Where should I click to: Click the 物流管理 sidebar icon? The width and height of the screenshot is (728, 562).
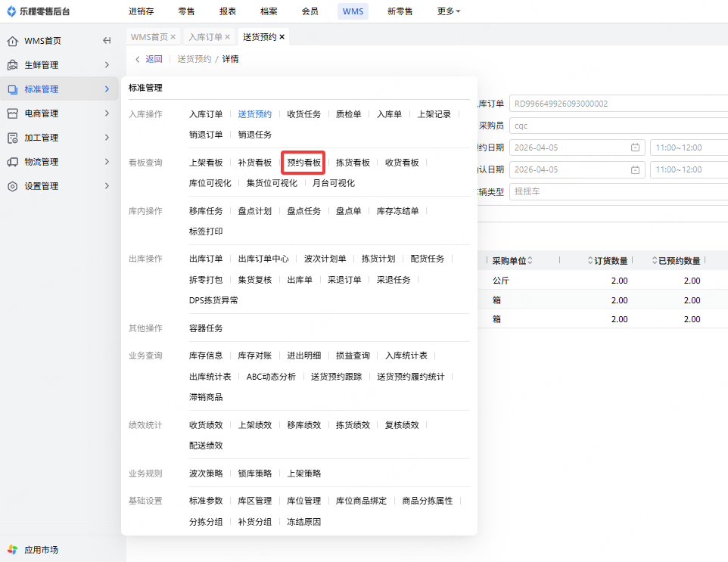point(13,162)
